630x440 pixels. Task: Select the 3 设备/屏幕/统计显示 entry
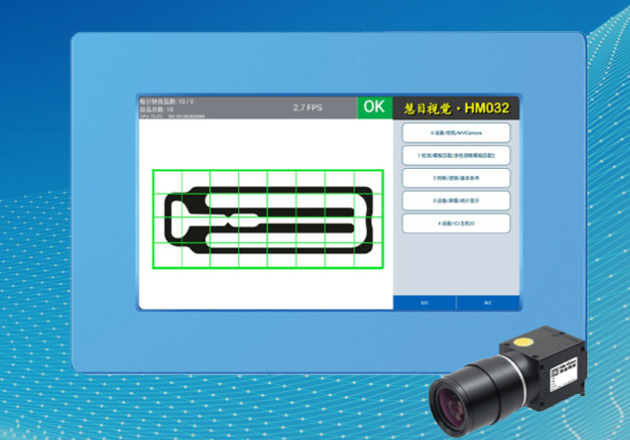pyautogui.click(x=456, y=201)
